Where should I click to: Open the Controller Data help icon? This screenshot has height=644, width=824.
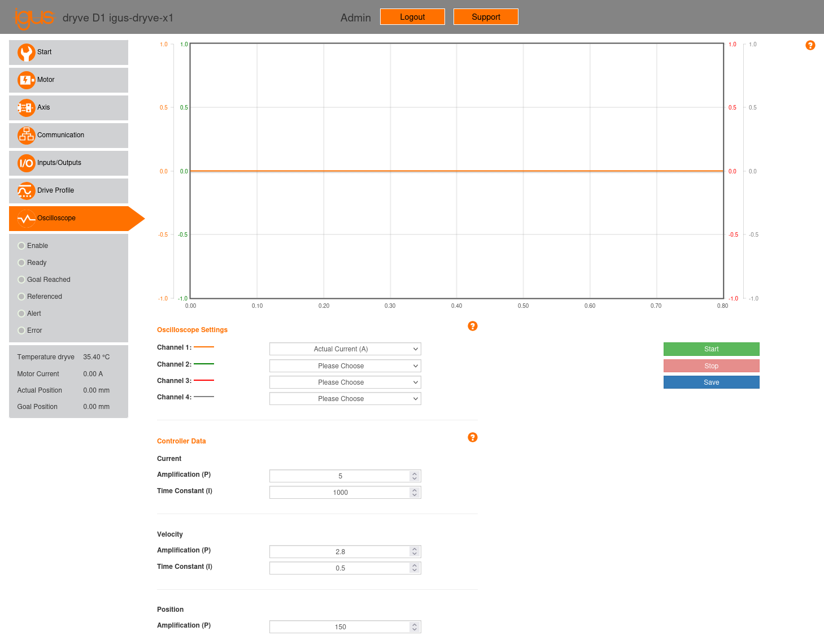pyautogui.click(x=473, y=437)
